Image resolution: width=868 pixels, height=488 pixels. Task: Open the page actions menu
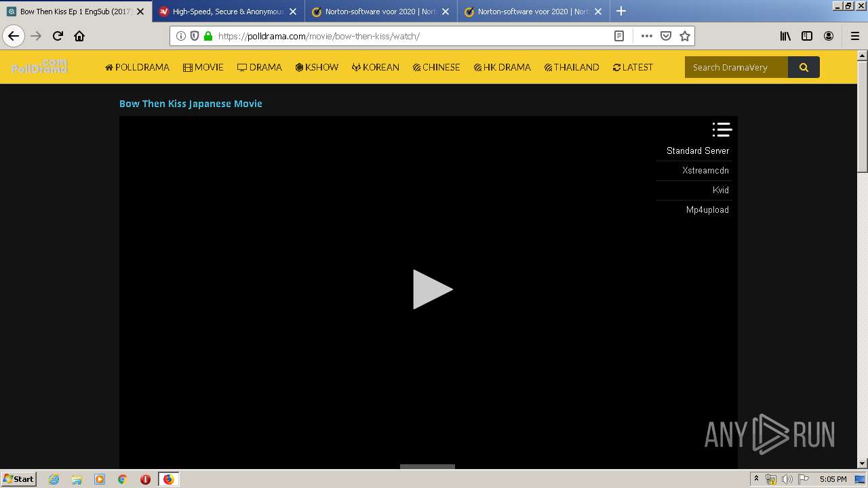click(646, 36)
